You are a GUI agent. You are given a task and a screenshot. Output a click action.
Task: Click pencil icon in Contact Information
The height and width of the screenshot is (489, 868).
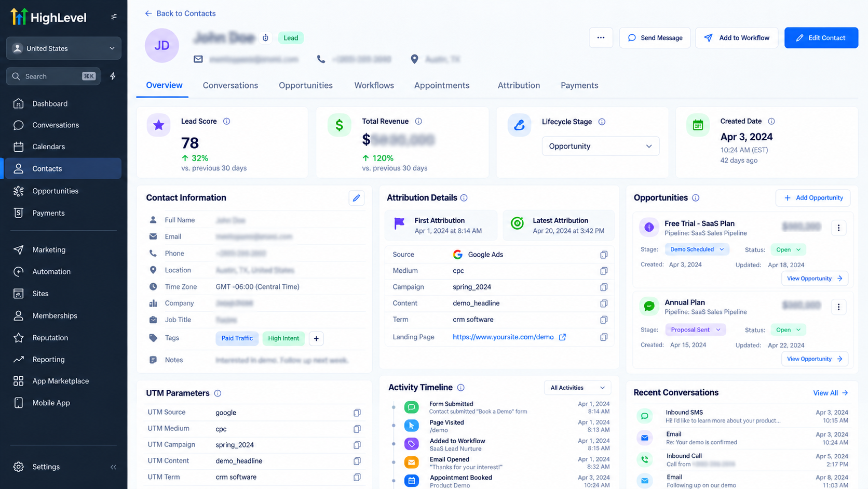pos(356,198)
